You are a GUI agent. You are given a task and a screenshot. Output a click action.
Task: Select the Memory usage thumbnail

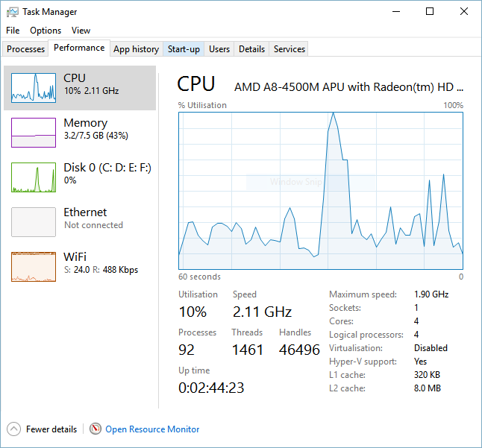(x=34, y=133)
